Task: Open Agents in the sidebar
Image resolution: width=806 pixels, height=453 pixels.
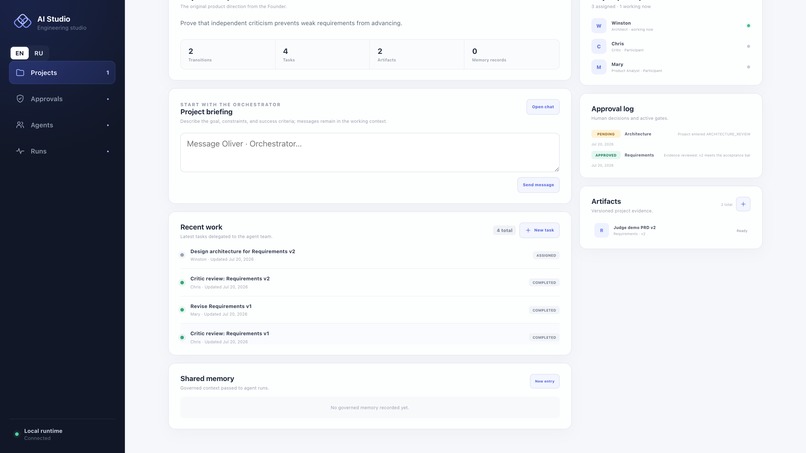Action: (x=62, y=125)
